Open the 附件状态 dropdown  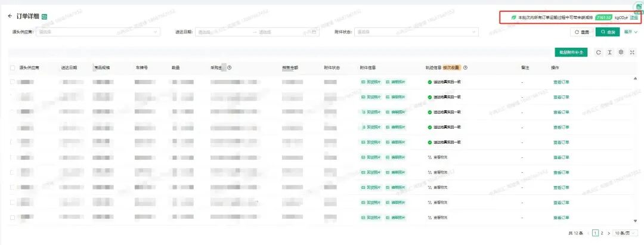(x=416, y=32)
